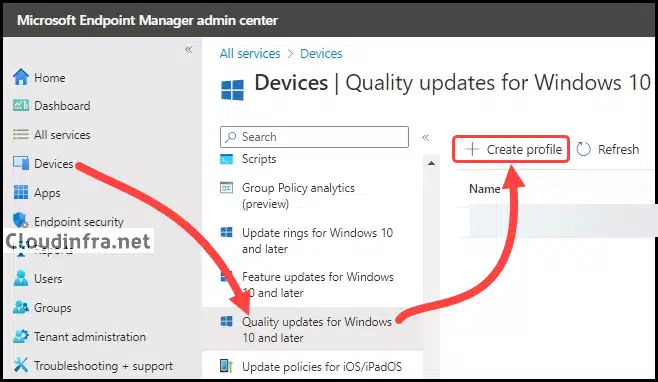Click the Troubleshooting + support wrench icon
This screenshot has height=382, width=658.
pos(21,365)
